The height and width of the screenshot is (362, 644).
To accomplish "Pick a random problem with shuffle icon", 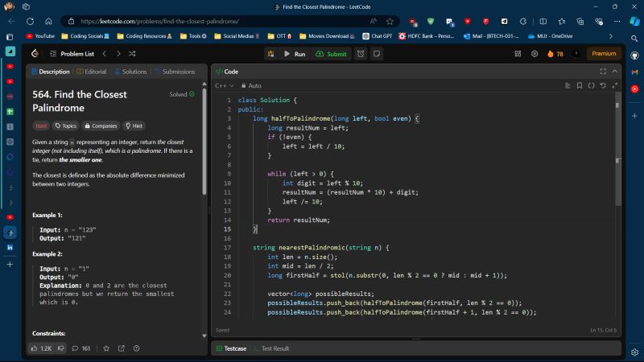I will click(132, 54).
